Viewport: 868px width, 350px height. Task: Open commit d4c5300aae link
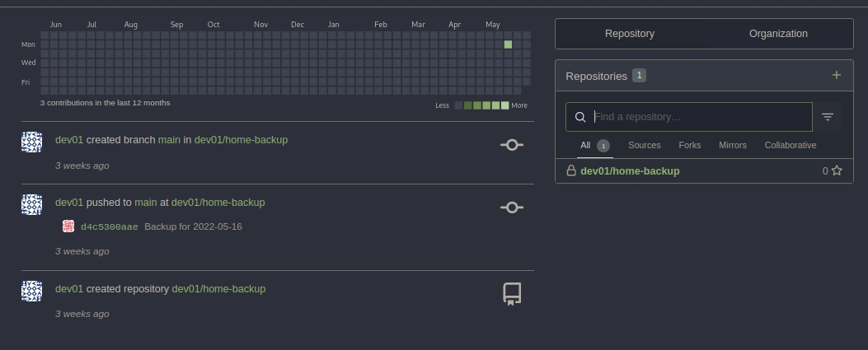tap(109, 226)
